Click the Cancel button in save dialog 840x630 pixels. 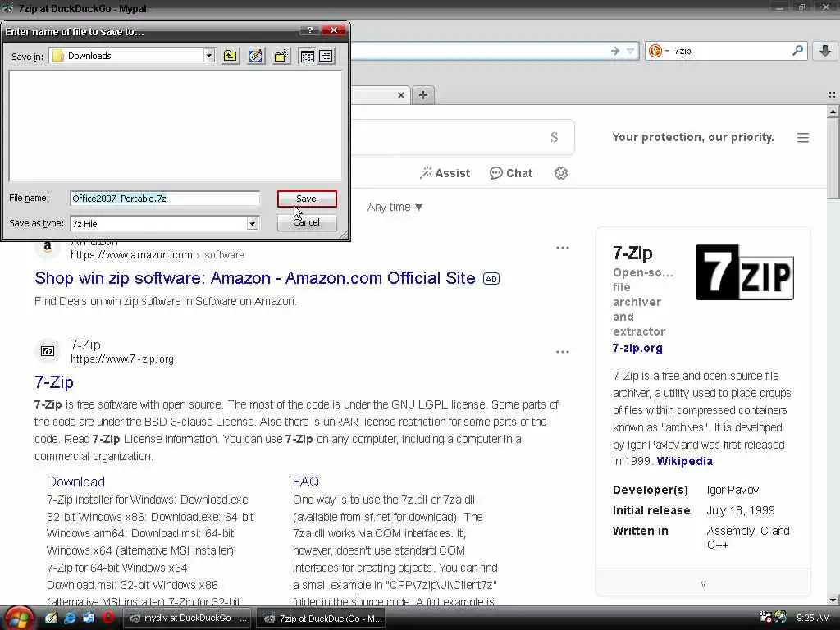click(307, 222)
